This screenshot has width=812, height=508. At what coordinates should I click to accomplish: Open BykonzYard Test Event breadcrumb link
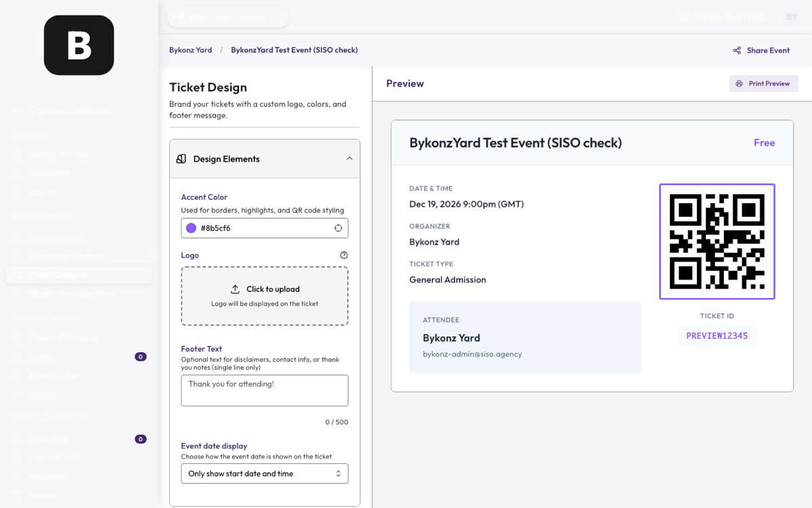click(294, 50)
